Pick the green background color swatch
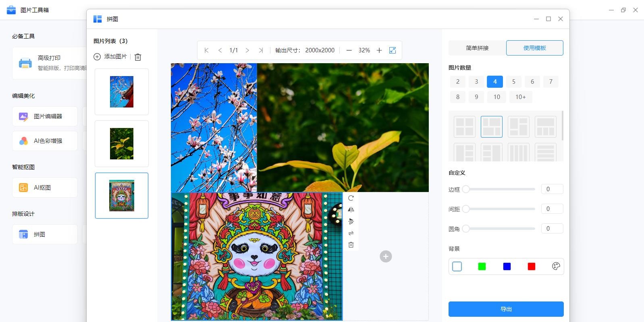This screenshot has width=644, height=322. (x=482, y=266)
